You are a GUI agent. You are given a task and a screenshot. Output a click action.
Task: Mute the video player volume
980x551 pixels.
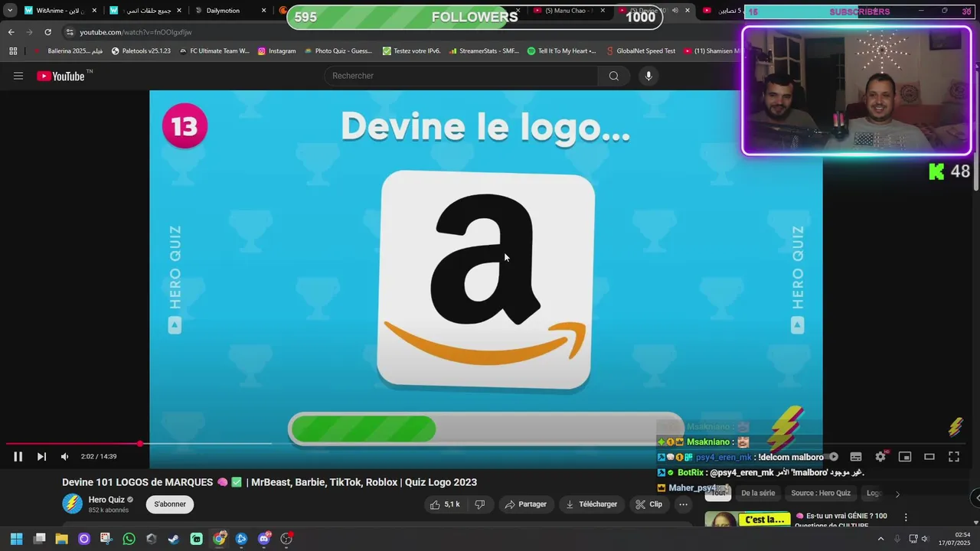[64, 457]
